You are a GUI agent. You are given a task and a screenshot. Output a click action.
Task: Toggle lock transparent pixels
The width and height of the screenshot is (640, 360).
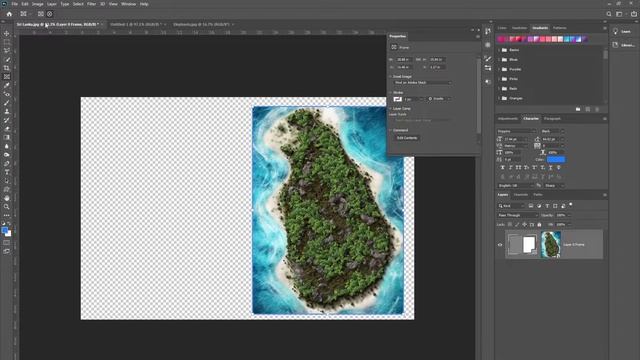point(510,224)
